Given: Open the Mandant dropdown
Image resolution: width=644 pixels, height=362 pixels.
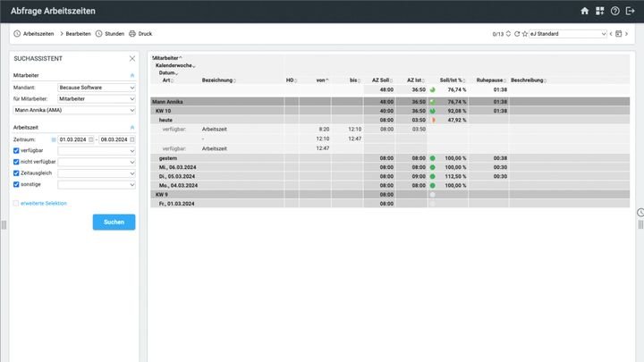Looking at the screenshot, I should (97, 88).
